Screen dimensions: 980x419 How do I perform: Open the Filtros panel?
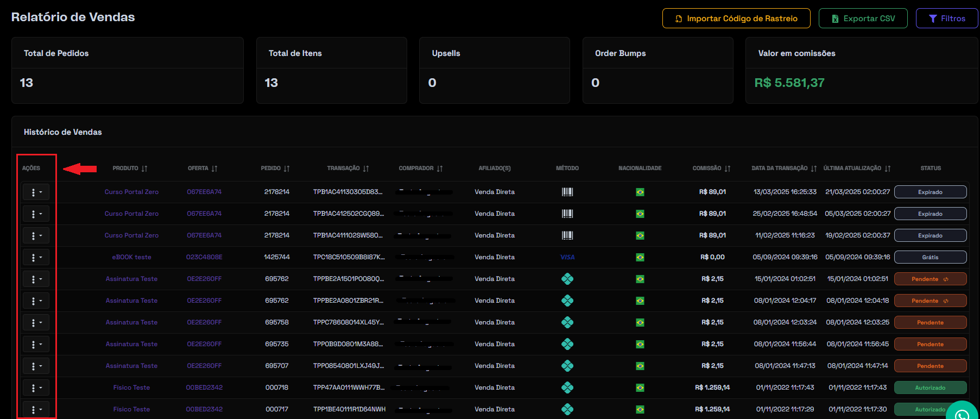[x=947, y=18]
